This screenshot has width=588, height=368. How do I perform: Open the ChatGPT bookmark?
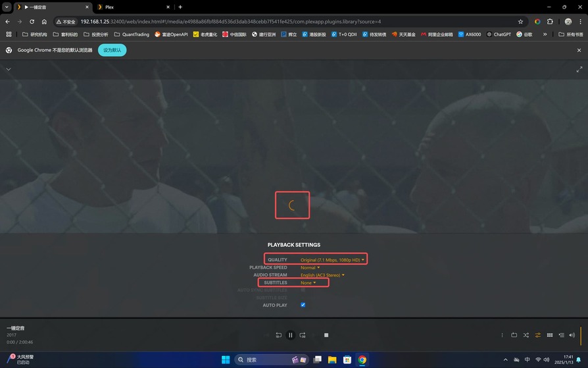pyautogui.click(x=499, y=34)
